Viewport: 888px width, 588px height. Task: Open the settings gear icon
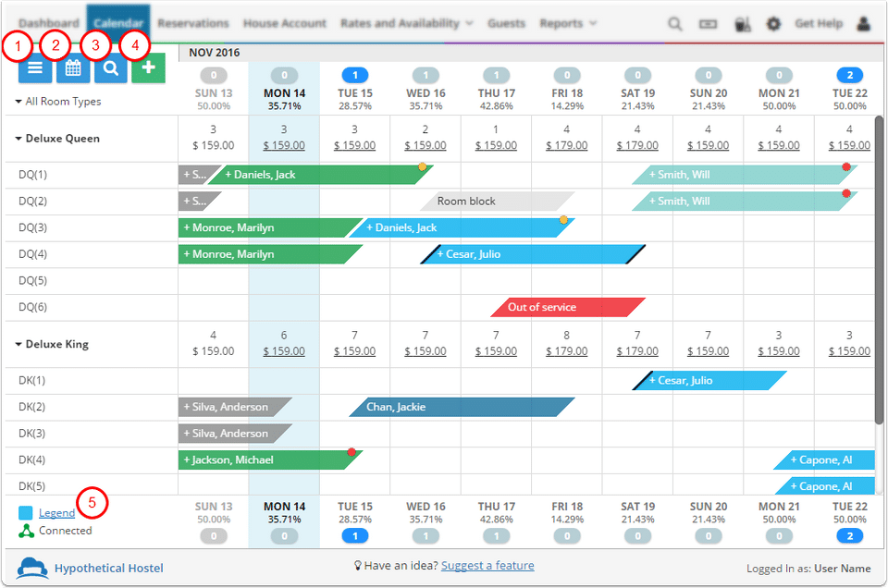pyautogui.click(x=773, y=24)
